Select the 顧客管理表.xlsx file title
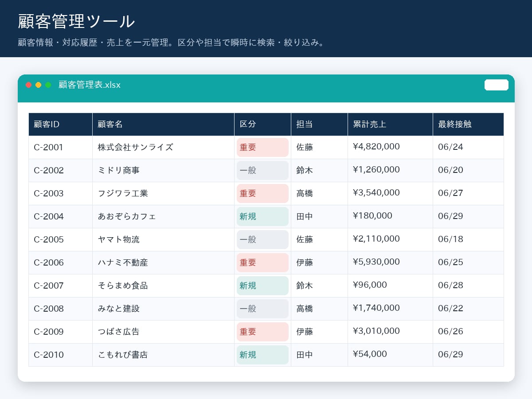 pos(90,85)
